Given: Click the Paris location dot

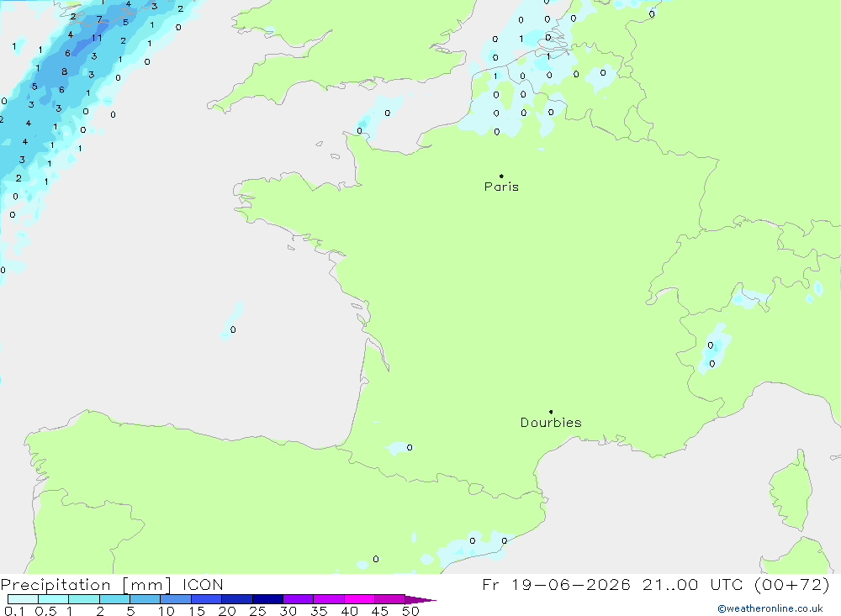Looking at the screenshot, I should [x=501, y=176].
